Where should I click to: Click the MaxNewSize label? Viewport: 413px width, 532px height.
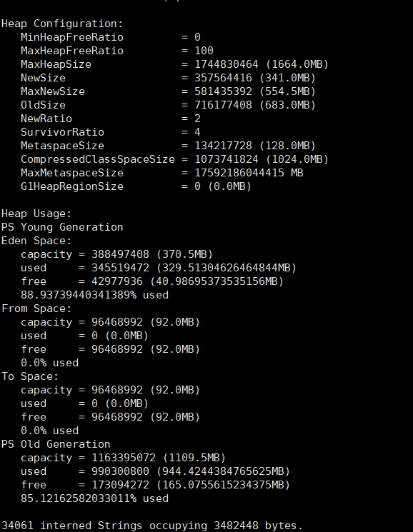pos(53,91)
